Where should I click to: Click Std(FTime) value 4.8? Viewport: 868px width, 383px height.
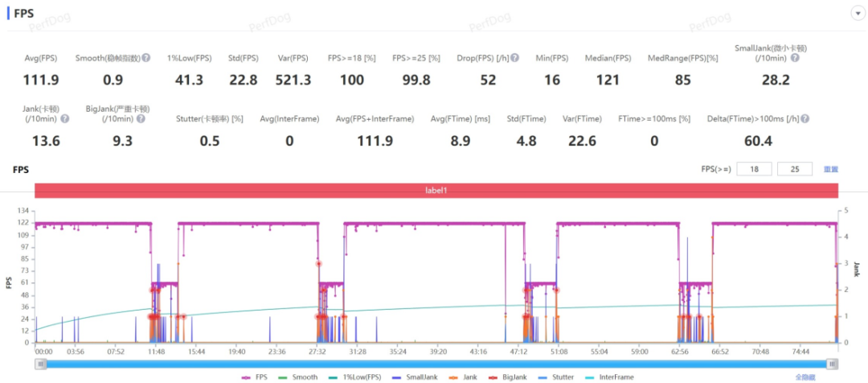(526, 142)
